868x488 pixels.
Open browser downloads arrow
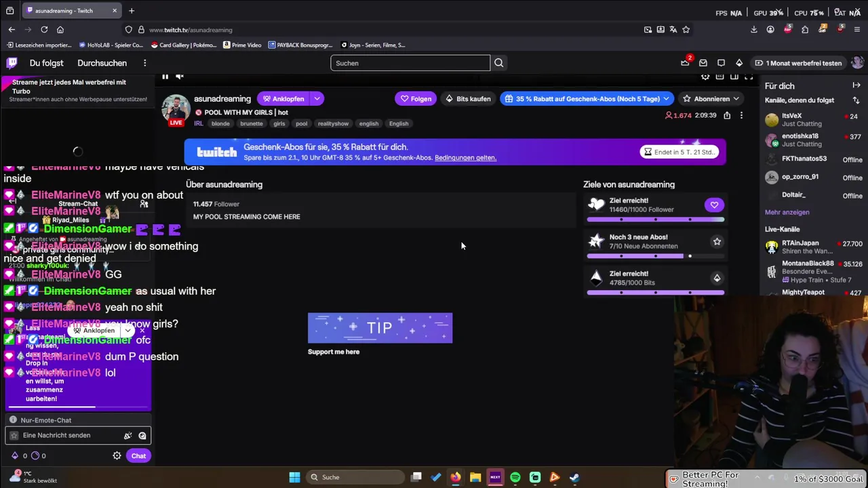tap(754, 30)
